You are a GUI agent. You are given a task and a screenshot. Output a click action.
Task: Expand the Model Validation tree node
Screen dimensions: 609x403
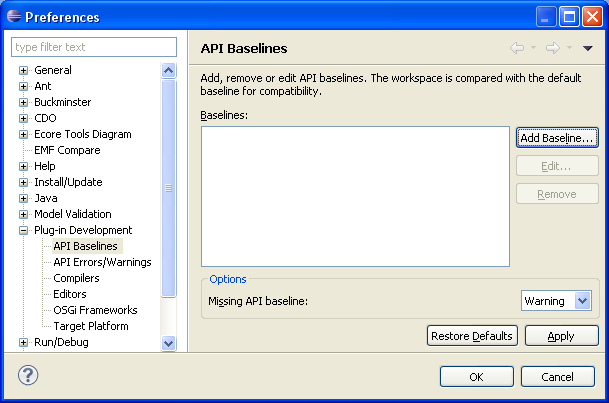click(23, 214)
